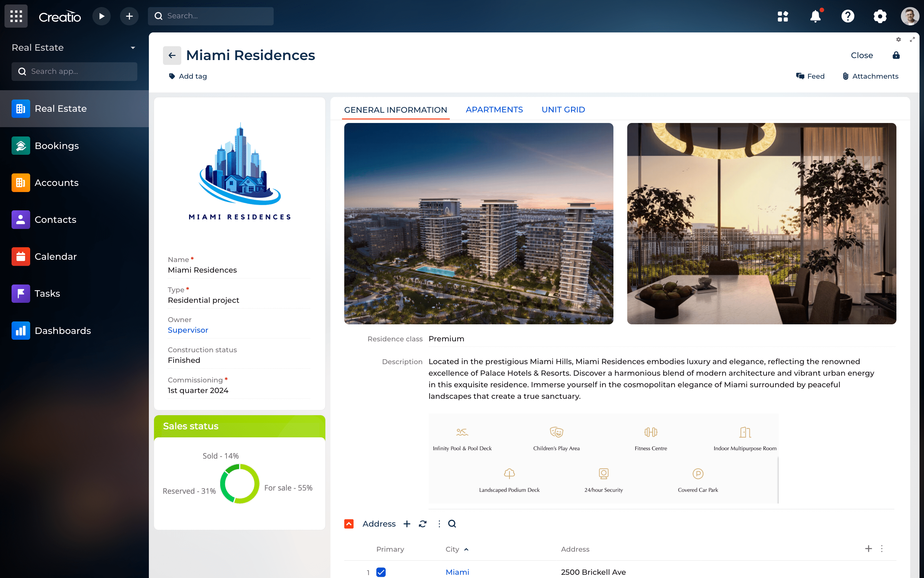This screenshot has width=924, height=578.
Task: Click the Commissioning value 1st quarter 2024
Action: click(x=198, y=390)
